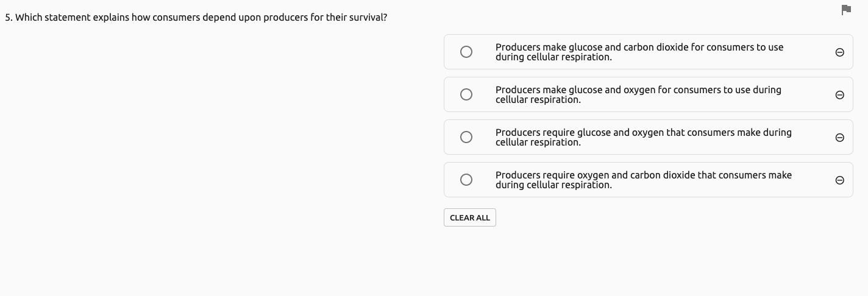Click the word 'survival?' in the question

368,18
